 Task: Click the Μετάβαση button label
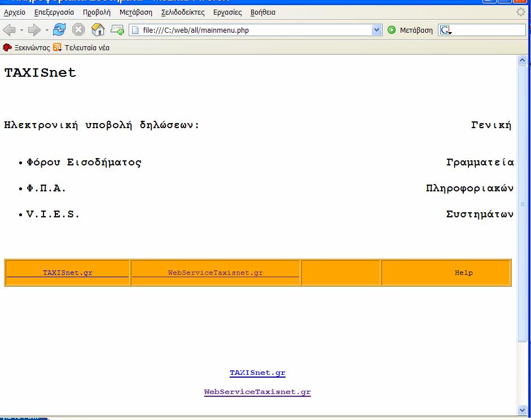coord(416,30)
